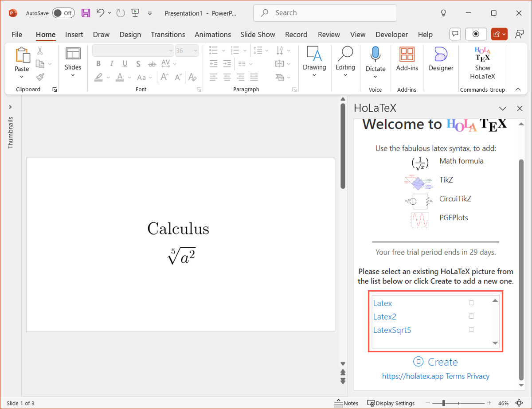
Task: Open the Notes pane button
Action: (347, 403)
